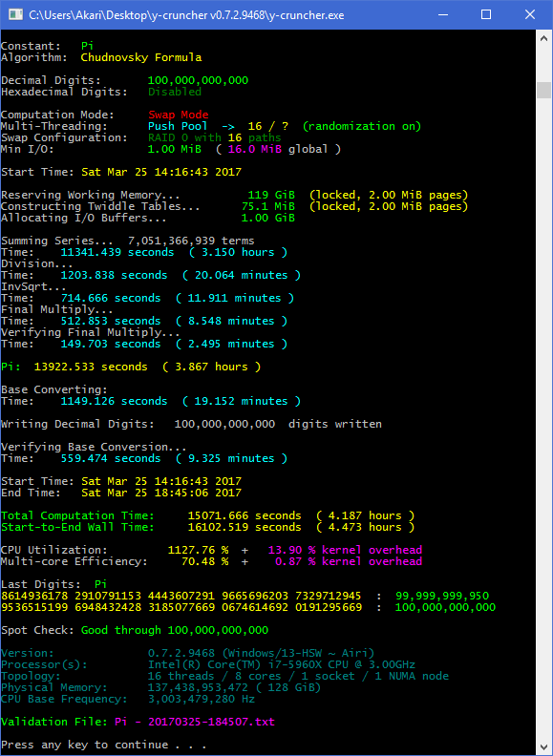The width and height of the screenshot is (553, 756).
Task: Click the red 'Swap Mode' text
Action: [178, 115]
